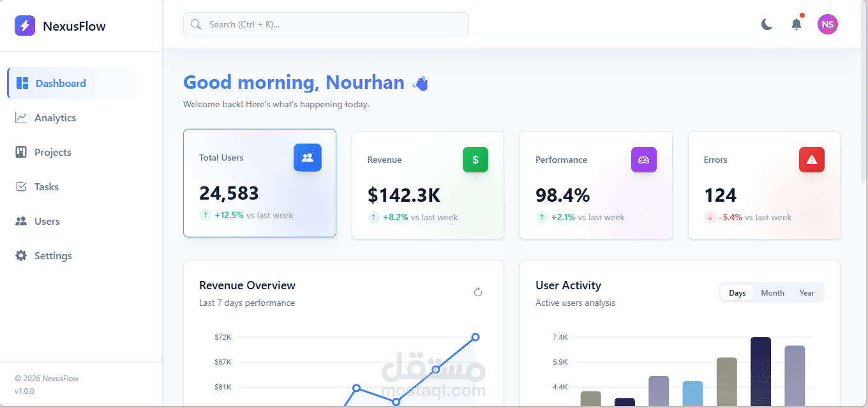868x408 pixels.
Task: Switch User Activity to the Days view
Action: click(x=737, y=293)
